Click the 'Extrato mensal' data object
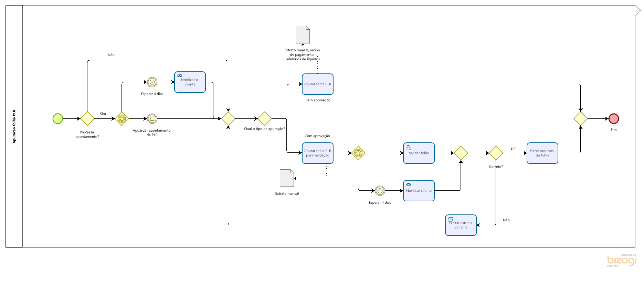This screenshot has height=292, width=644. click(x=287, y=178)
